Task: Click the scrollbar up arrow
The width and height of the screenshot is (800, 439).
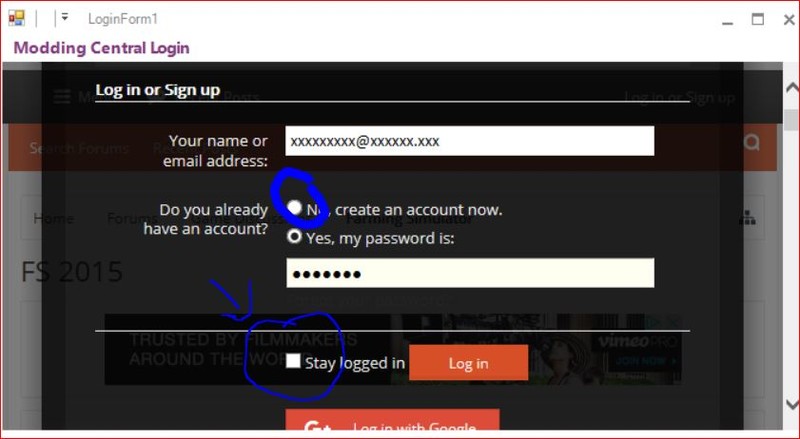Action: coord(792,88)
